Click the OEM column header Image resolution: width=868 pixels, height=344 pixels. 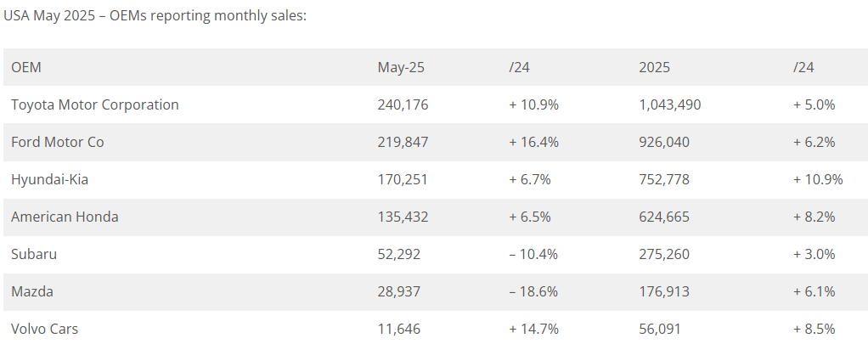click(x=26, y=67)
